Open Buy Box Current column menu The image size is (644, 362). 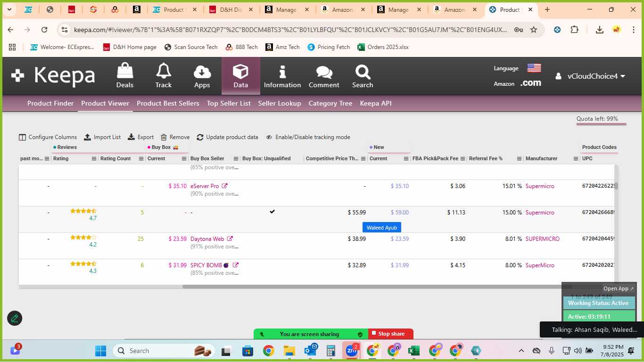pos(184,159)
